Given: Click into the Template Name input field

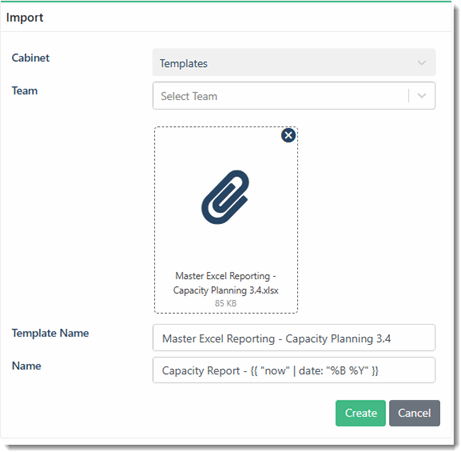Looking at the screenshot, I should pyautogui.click(x=294, y=338).
